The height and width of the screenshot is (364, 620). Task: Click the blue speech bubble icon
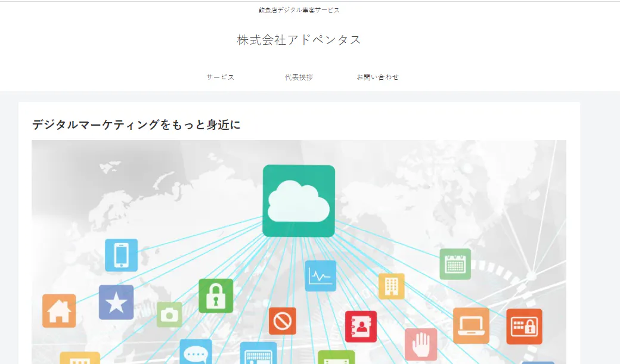tap(196, 353)
